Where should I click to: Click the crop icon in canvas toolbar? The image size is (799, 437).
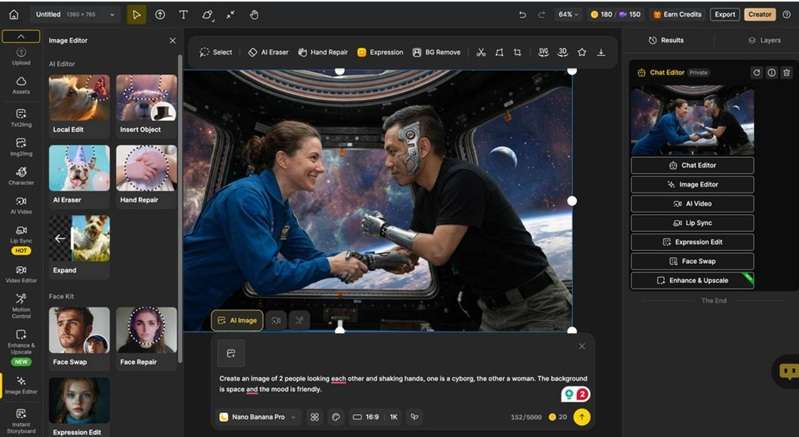518,52
